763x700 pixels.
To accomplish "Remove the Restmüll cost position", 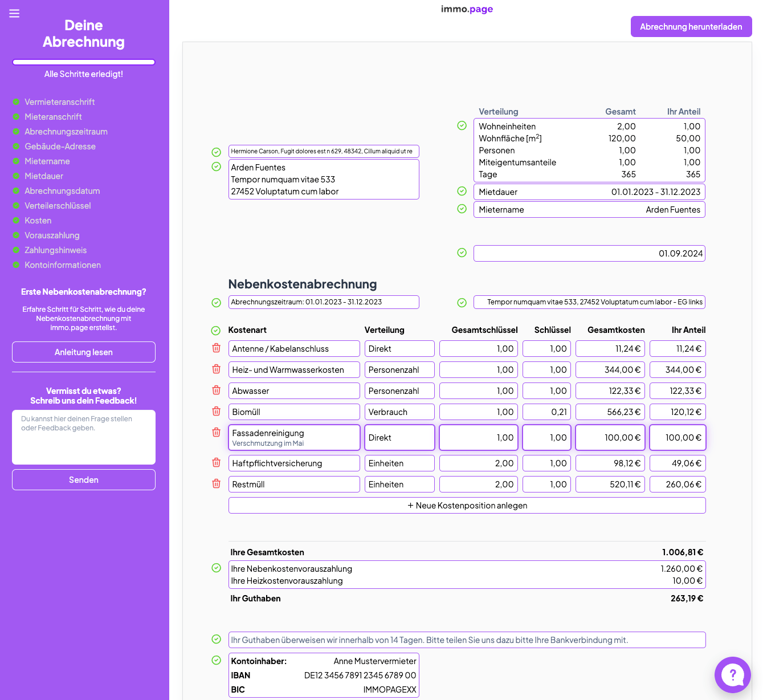I will coord(216,483).
